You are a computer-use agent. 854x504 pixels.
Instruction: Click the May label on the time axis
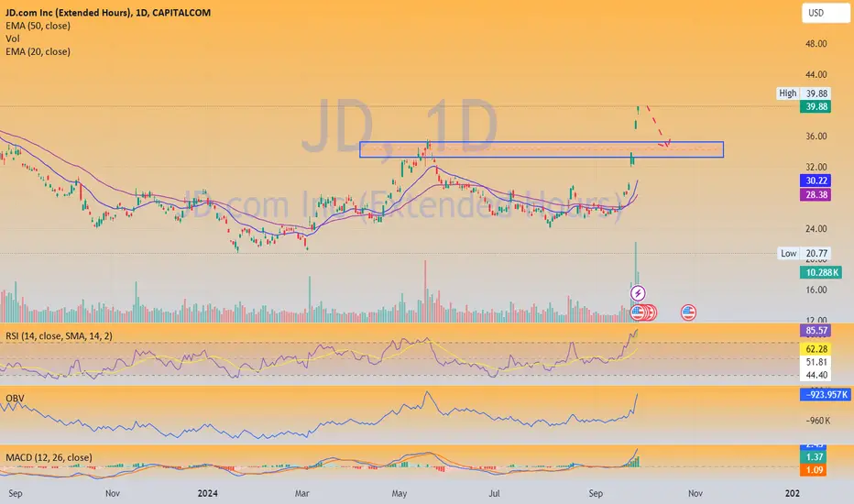coord(400,493)
